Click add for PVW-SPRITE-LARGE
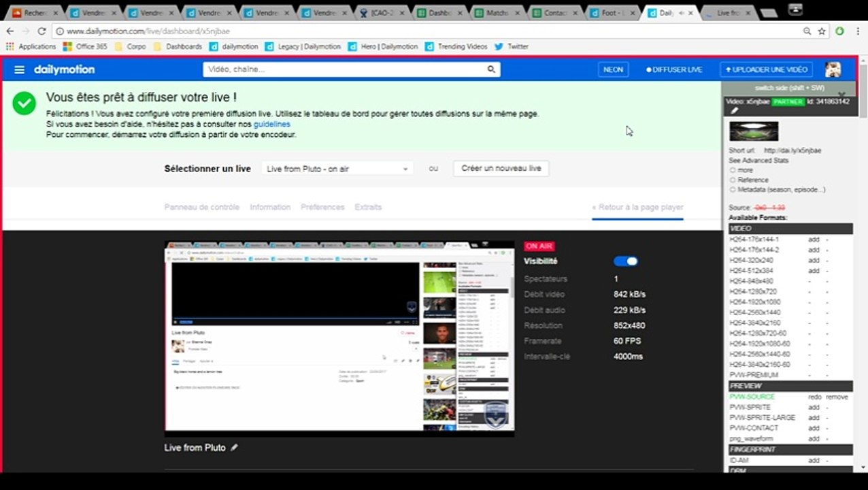The image size is (868, 490). (x=814, y=417)
